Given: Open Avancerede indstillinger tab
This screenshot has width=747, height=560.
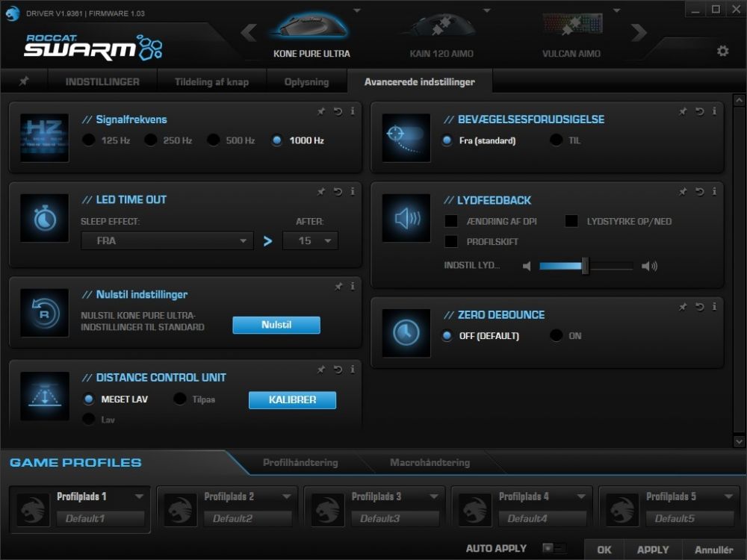Looking at the screenshot, I should point(420,81).
